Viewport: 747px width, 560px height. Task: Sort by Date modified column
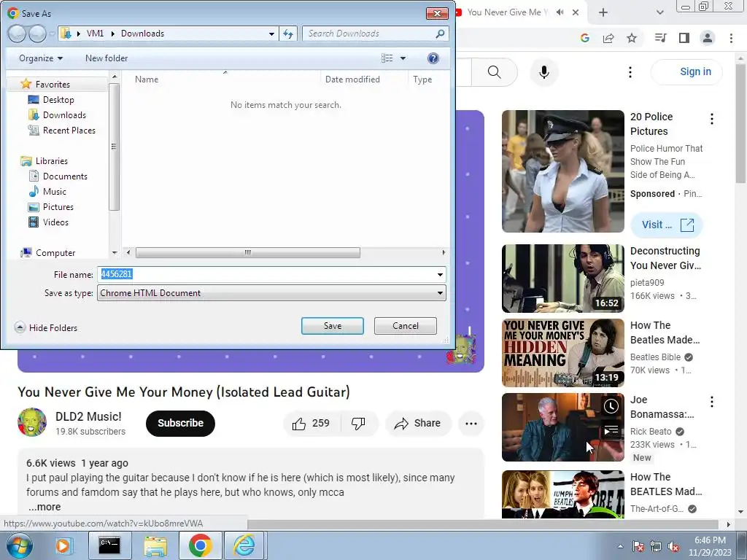pyautogui.click(x=352, y=79)
